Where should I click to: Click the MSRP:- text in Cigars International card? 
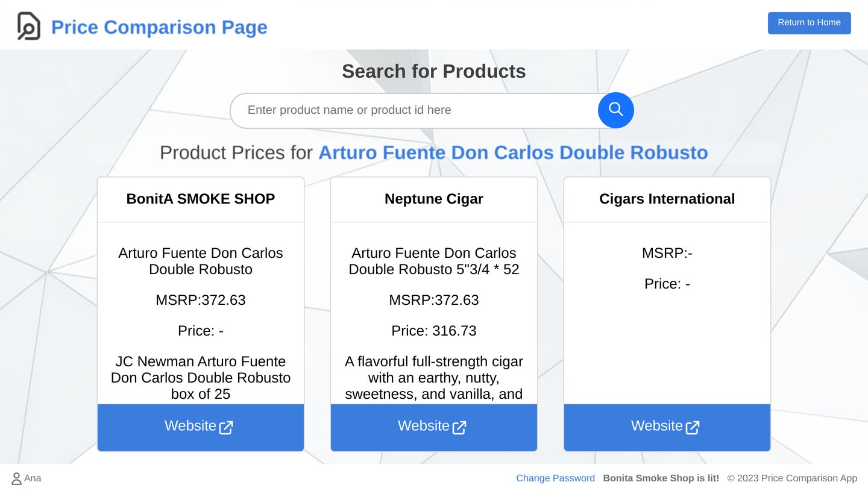[667, 253]
